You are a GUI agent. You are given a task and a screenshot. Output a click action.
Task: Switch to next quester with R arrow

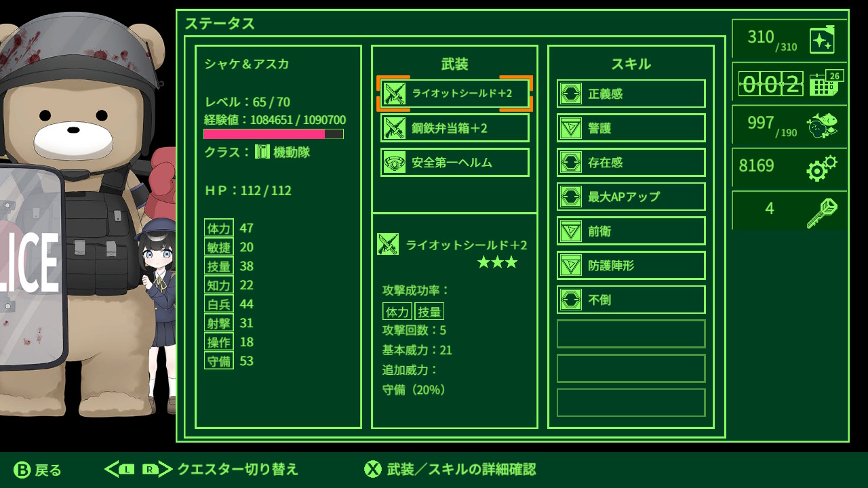157,469
